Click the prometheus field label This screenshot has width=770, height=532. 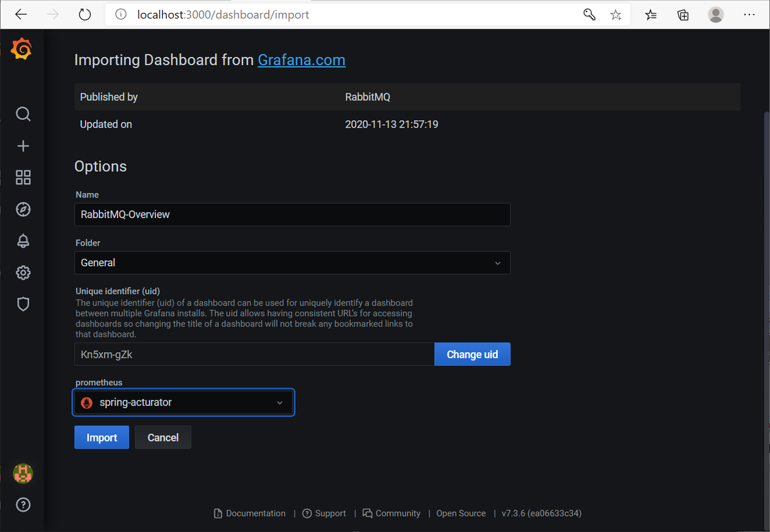click(99, 382)
